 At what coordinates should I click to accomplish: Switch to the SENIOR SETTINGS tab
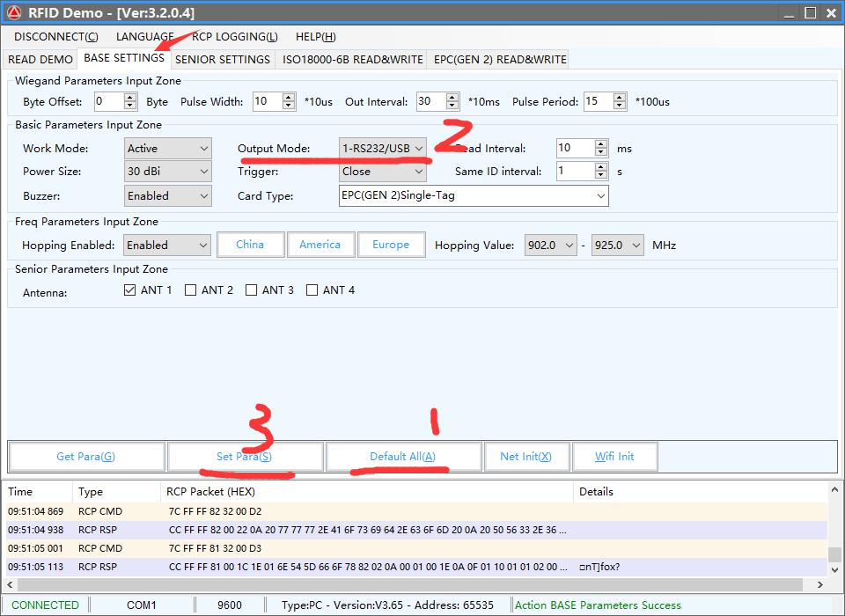223,59
